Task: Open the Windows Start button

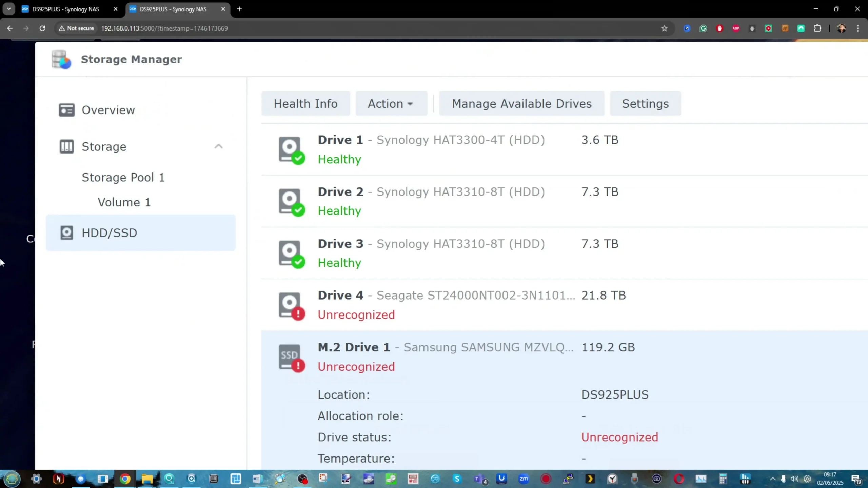Action: [x=12, y=479]
